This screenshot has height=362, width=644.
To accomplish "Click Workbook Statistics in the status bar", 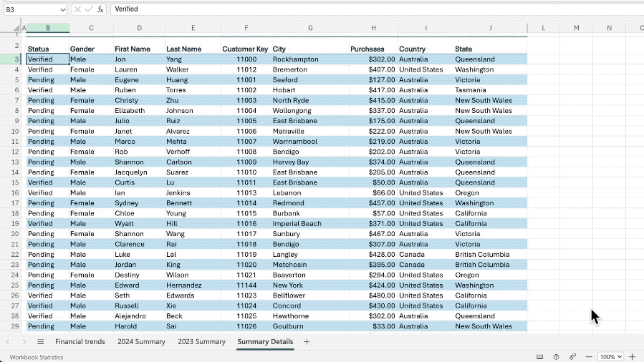I will 37,357.
